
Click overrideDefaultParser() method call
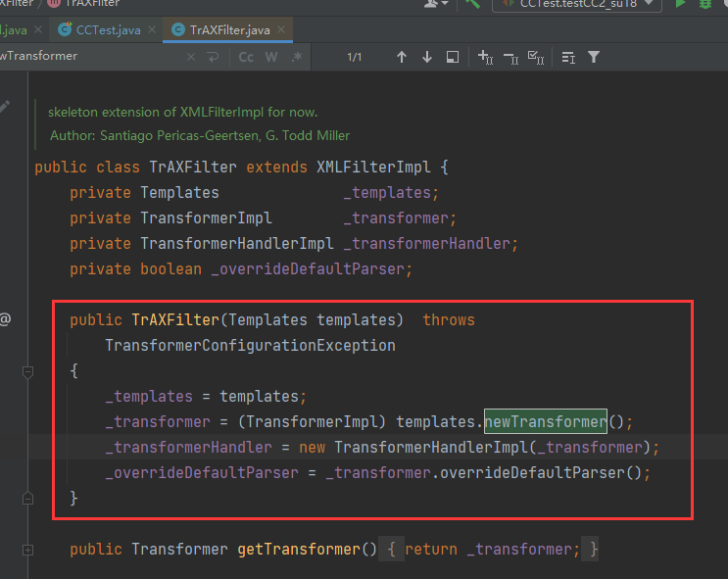(x=541, y=472)
